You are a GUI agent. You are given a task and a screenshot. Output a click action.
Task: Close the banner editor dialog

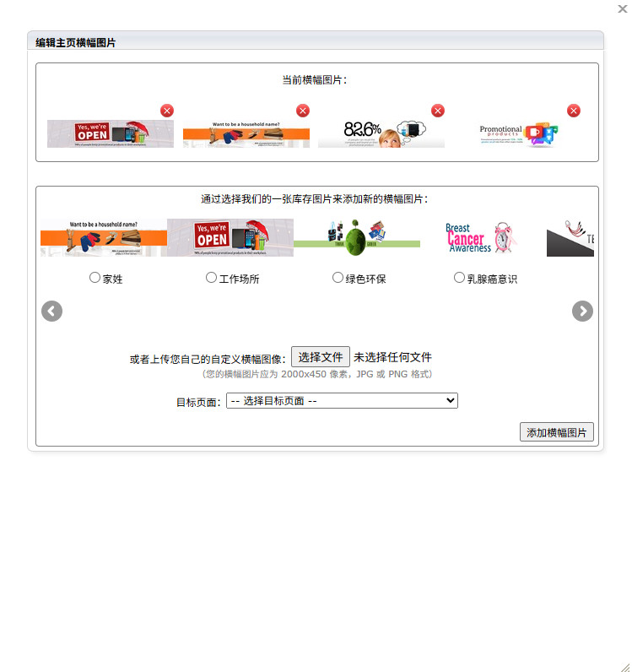click(623, 8)
